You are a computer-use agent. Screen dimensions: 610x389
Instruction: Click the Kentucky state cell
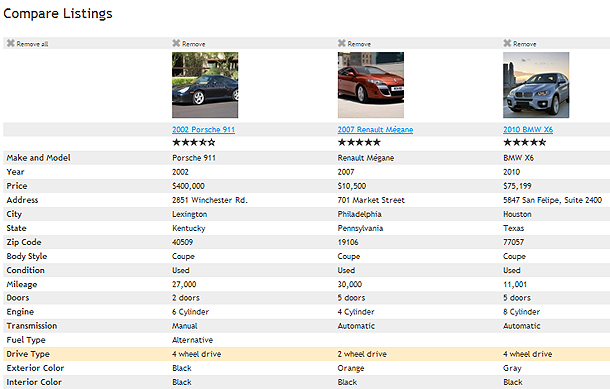coord(189,228)
